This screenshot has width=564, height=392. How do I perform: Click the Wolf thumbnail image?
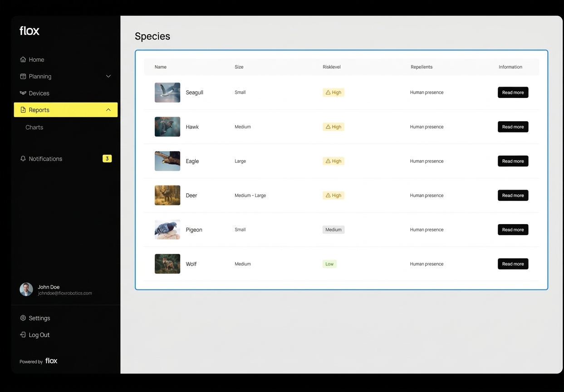167,264
